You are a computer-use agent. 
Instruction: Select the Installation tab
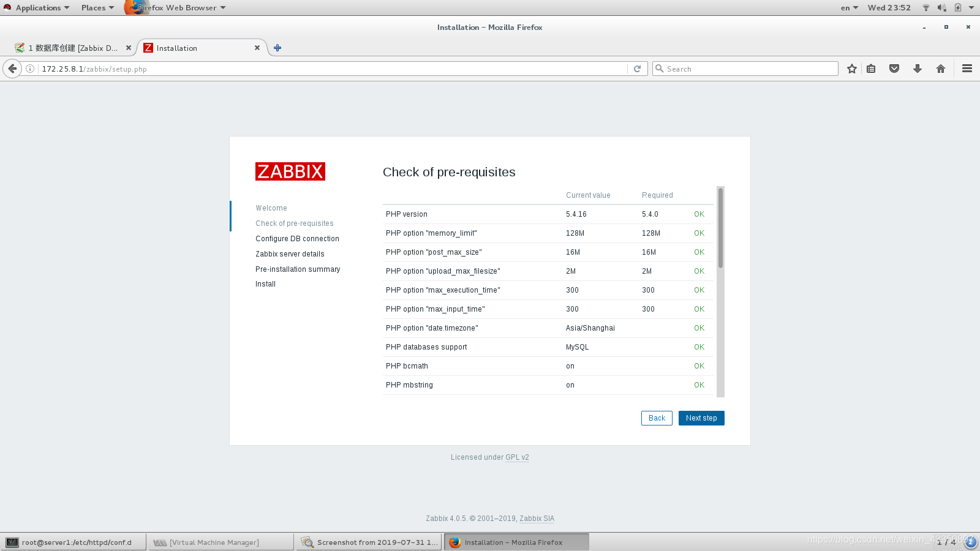[202, 48]
